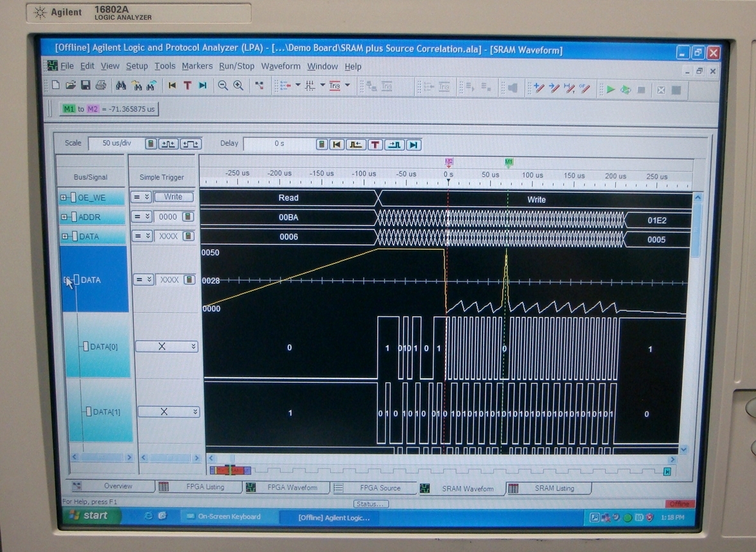Click the ADDR trigger value field 0000
The width and height of the screenshot is (756, 552).
tap(168, 217)
